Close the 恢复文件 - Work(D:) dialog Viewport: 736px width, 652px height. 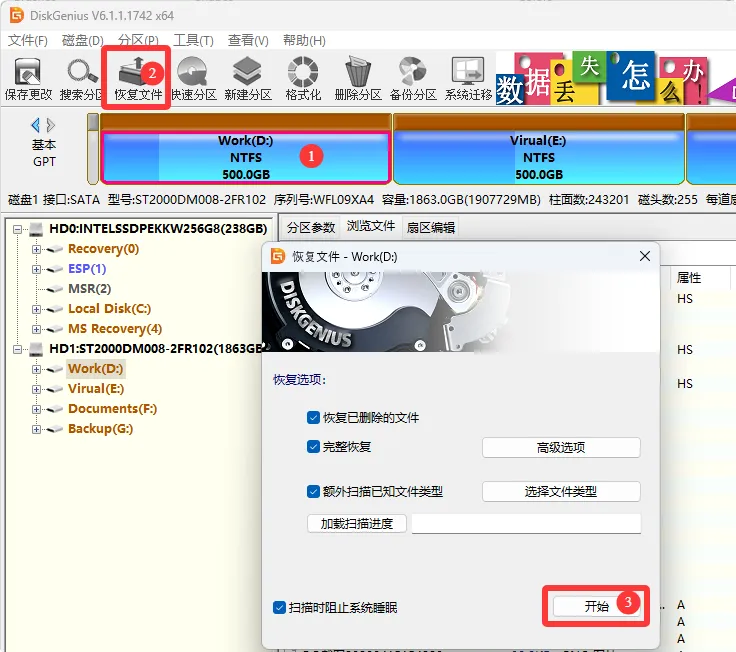(644, 256)
